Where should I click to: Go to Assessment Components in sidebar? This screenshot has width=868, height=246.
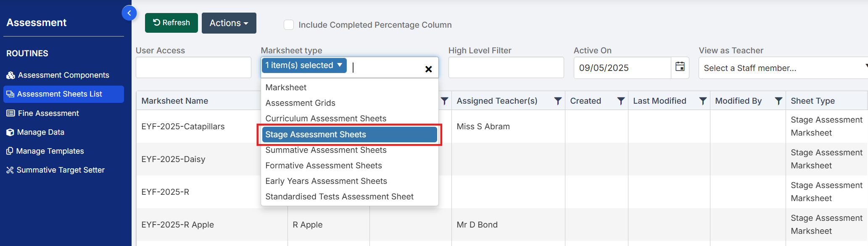63,75
